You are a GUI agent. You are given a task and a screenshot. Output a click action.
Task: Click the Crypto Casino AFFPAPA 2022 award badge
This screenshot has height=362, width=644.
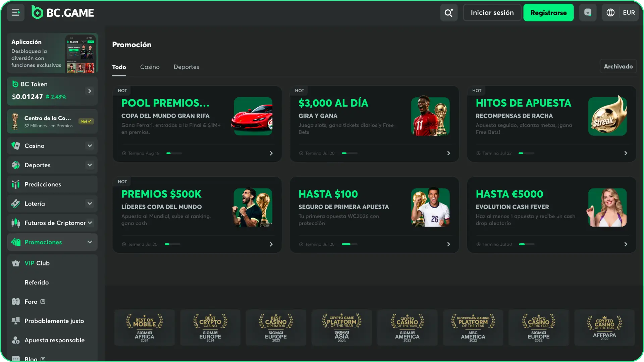604,327
